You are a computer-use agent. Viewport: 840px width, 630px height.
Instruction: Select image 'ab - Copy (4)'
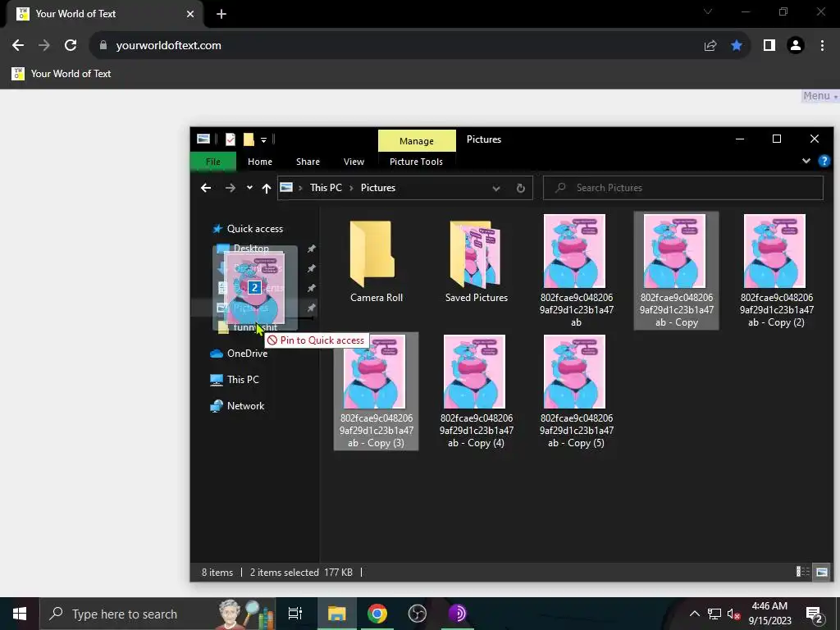[x=477, y=391]
